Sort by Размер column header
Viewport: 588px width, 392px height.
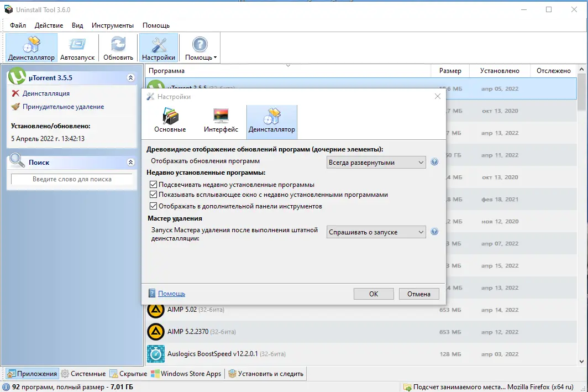[450, 71]
